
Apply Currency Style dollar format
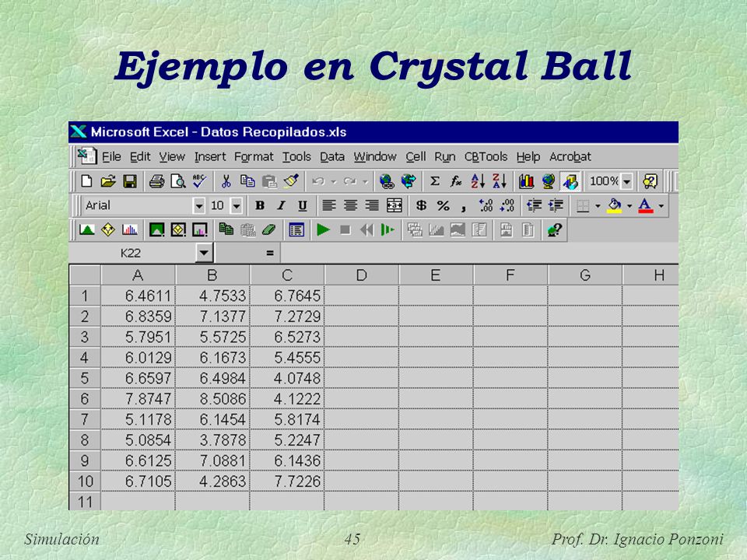[x=421, y=205]
